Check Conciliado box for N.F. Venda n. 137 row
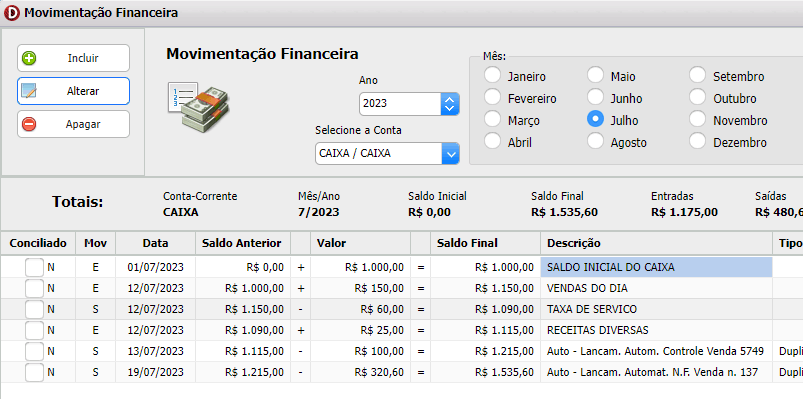Viewport: 803px width, 399px height. tap(34, 372)
